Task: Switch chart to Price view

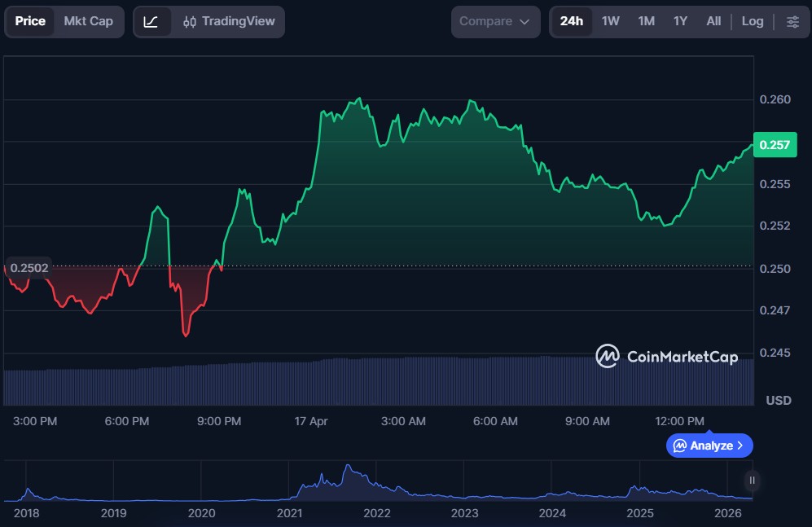Action: 30,21
